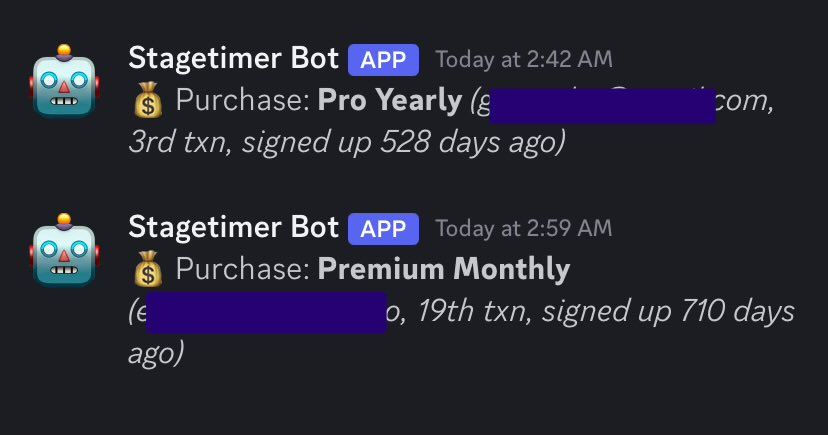
Task: Select the bold "Premium Monthly" text
Action: (x=444, y=269)
